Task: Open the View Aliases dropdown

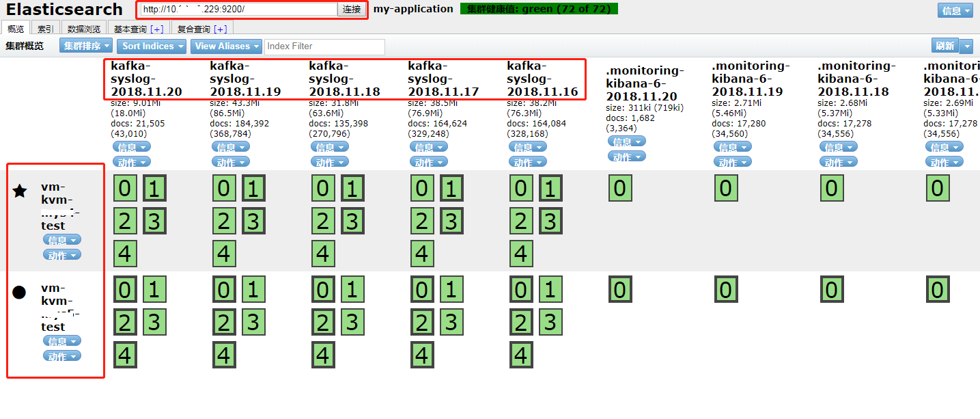Action: [x=225, y=46]
